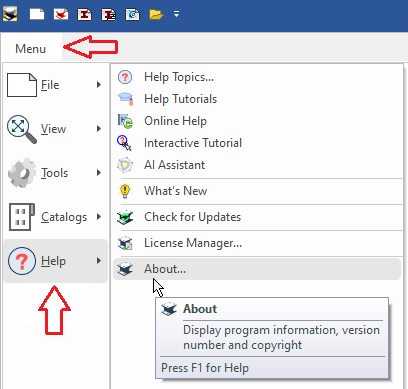Screen dimensions: 408x389
Task: Open the Catalogs menu entry
Action: (x=55, y=217)
